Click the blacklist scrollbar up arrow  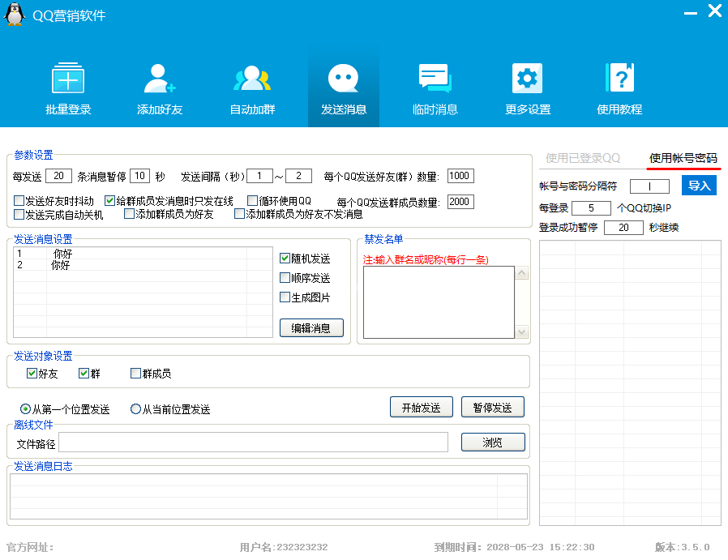pos(522,274)
